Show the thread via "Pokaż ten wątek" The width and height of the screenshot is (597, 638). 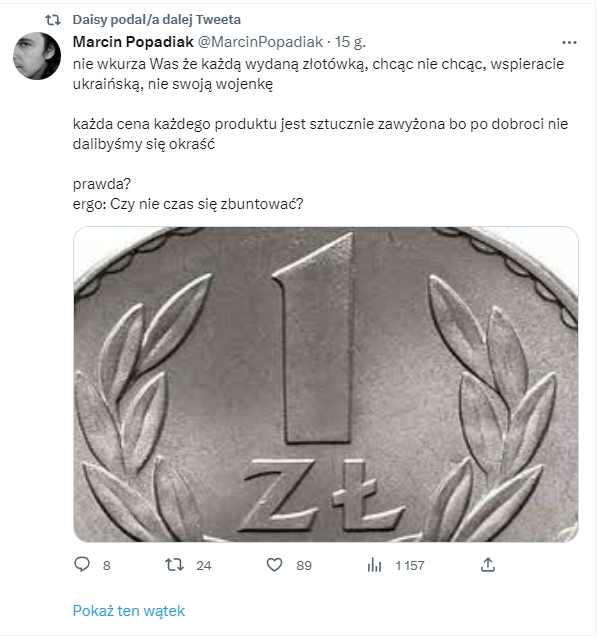tap(129, 611)
